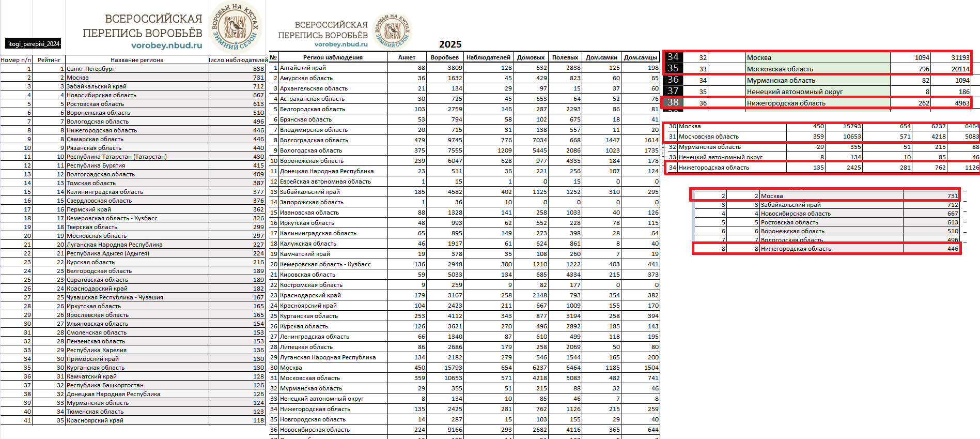This screenshot has width=980, height=439.
Task: Select the 'Еврейская автономная область' cell
Action: (x=333, y=181)
